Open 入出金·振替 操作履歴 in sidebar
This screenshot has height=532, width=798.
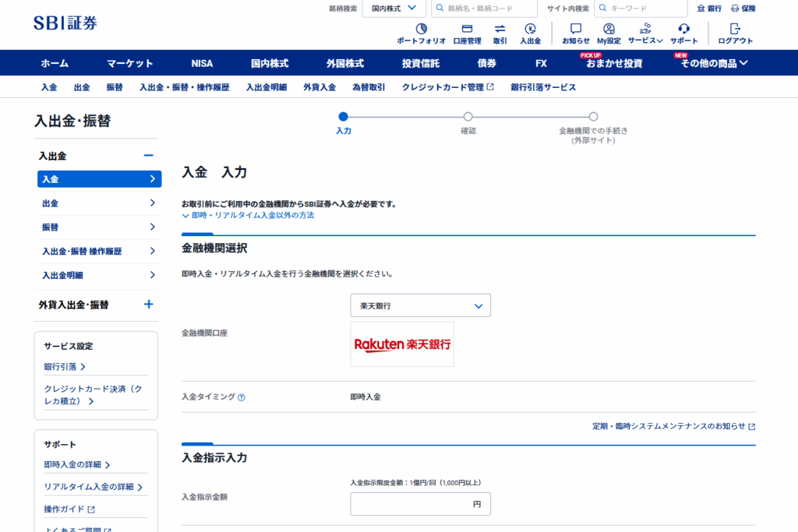(x=99, y=252)
